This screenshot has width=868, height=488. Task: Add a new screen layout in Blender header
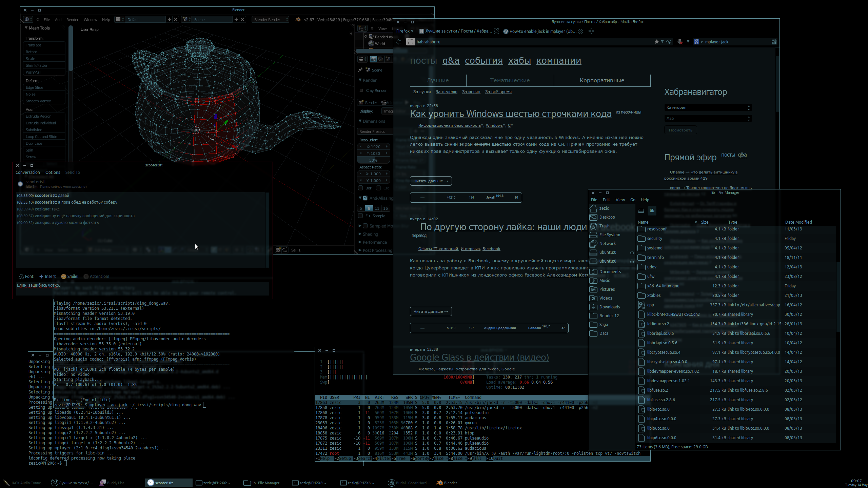[169, 20]
